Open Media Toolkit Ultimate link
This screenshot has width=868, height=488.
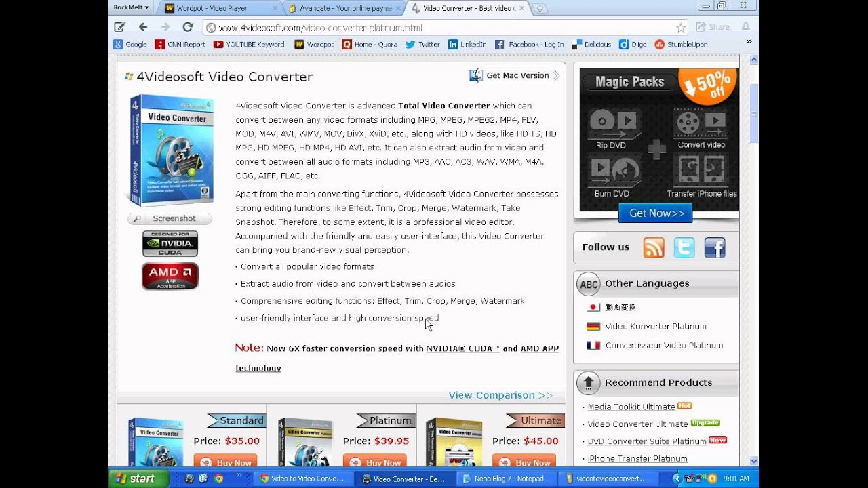coord(631,407)
